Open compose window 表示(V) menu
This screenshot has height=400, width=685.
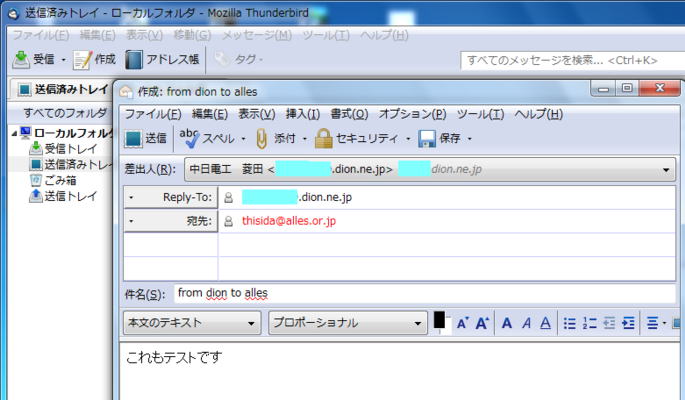point(257,114)
